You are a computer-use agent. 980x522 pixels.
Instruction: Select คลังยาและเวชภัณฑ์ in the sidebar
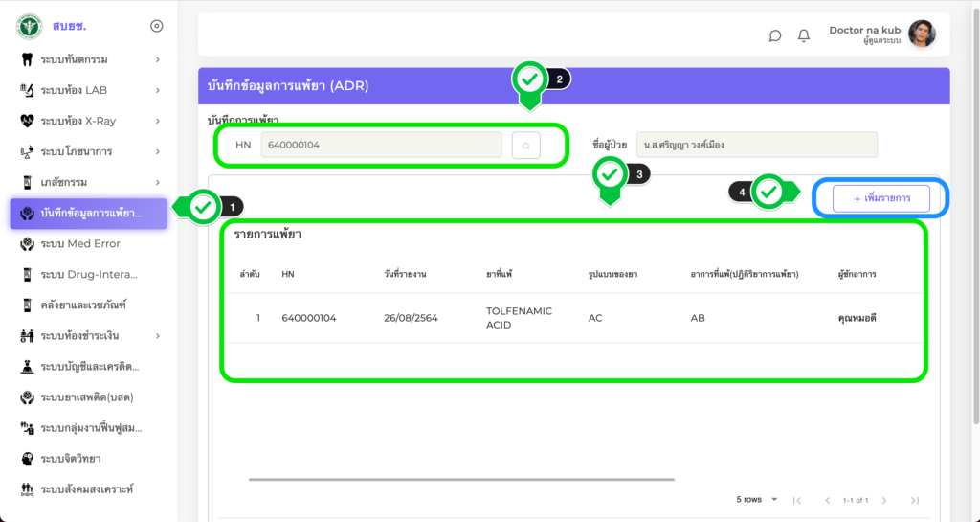(x=83, y=306)
